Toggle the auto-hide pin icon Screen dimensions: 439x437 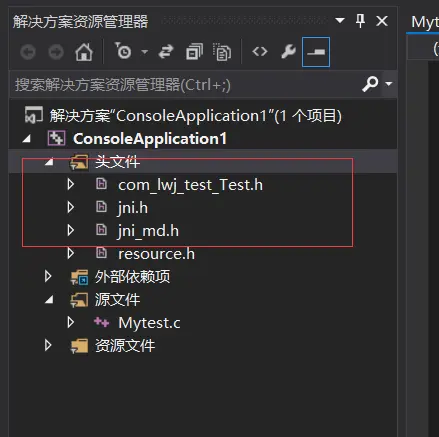[x=360, y=21]
